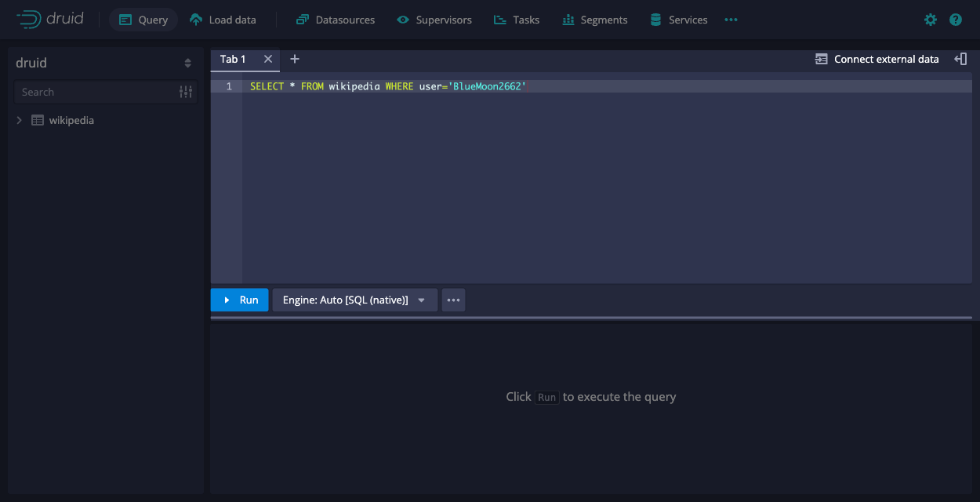The image size is (980, 502).
Task: Navigate to the Segments view
Action: pyautogui.click(x=594, y=20)
